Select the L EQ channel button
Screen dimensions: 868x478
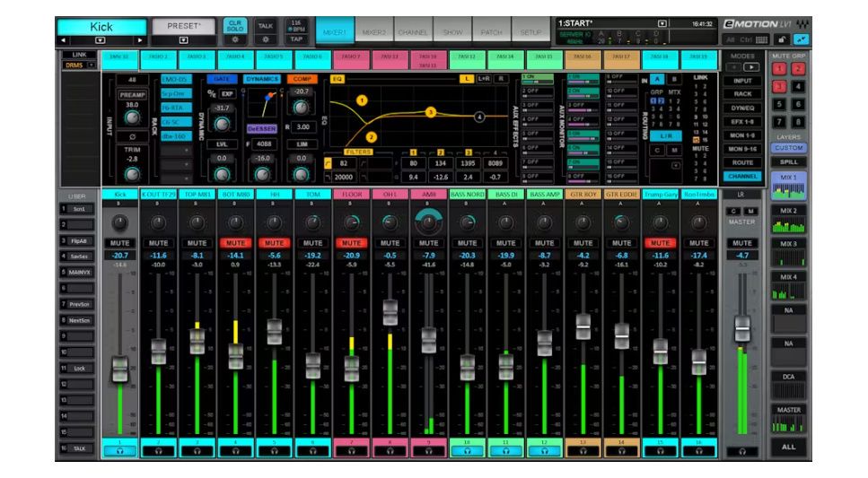tap(467, 79)
